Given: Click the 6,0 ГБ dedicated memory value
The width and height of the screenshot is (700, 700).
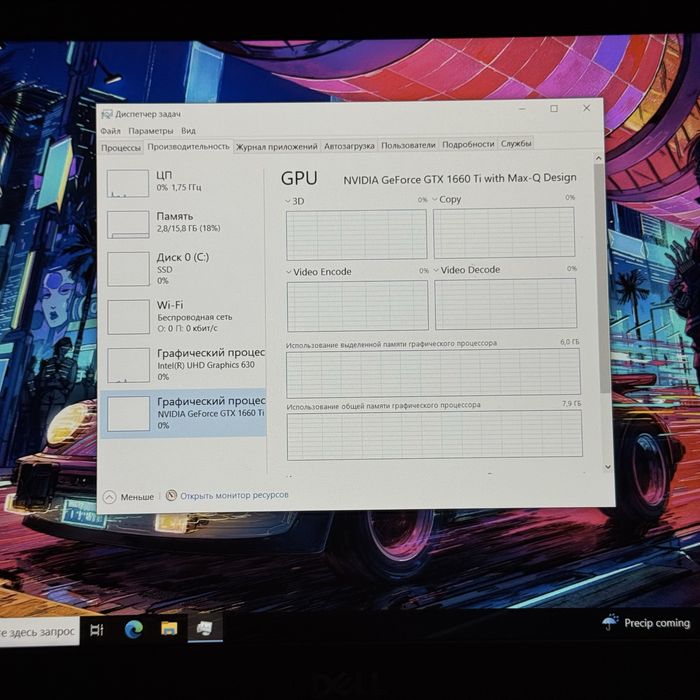Looking at the screenshot, I should 570,342.
